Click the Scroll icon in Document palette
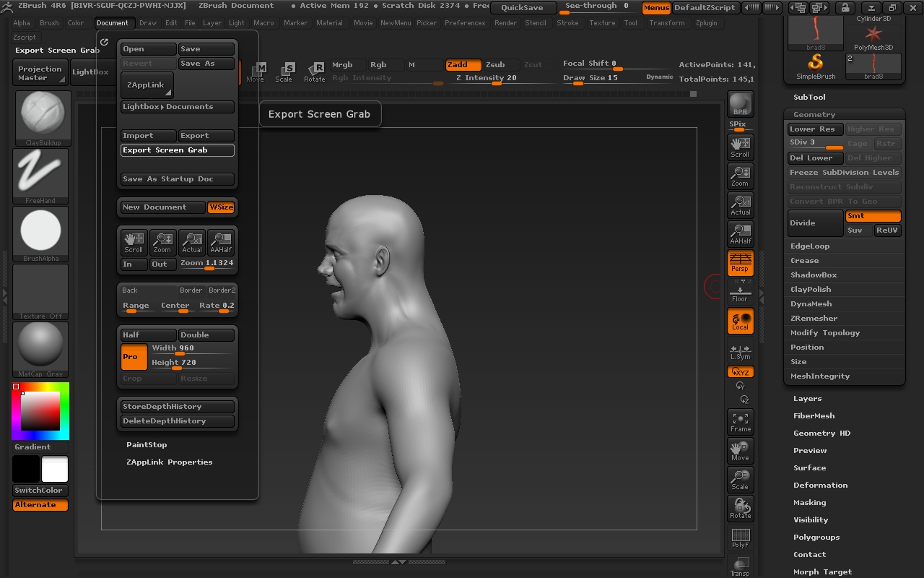924x578 pixels. coord(134,242)
